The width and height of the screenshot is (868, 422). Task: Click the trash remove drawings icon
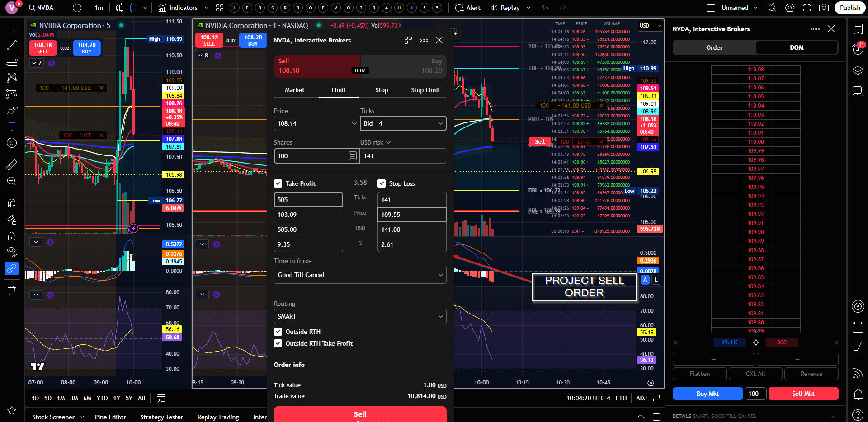(12, 291)
